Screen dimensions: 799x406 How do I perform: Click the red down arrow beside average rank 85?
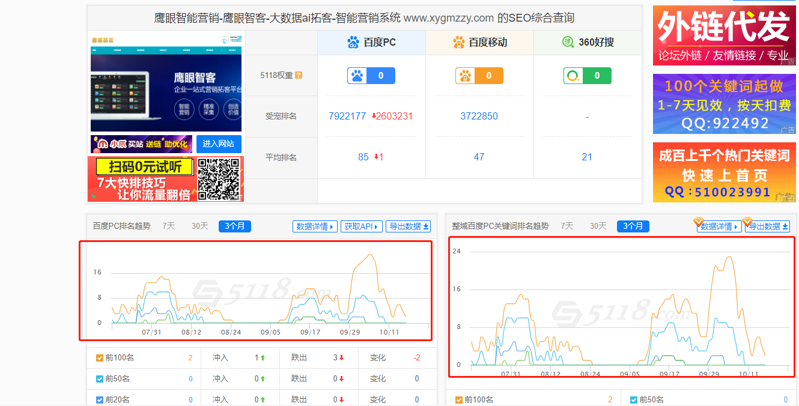[376, 157]
